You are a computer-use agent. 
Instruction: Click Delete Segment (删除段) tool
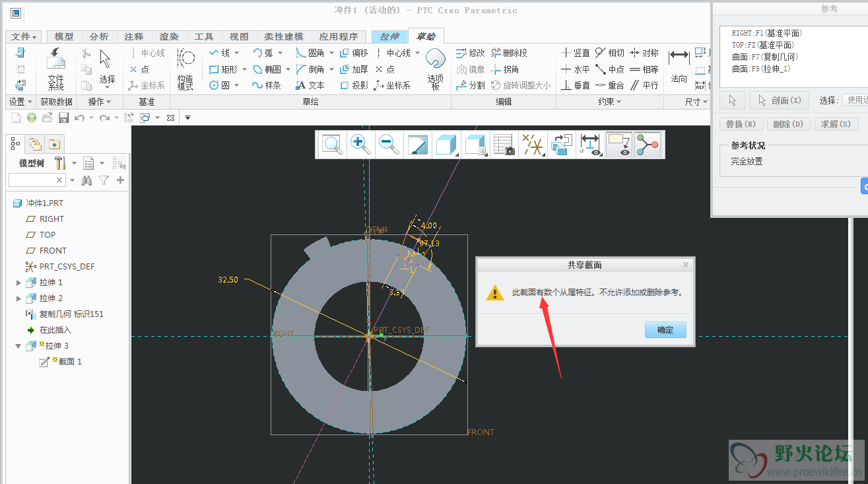click(509, 53)
